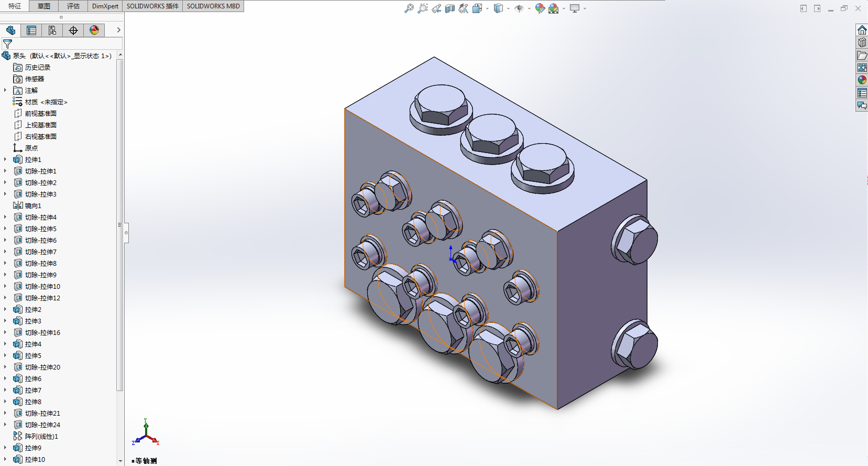Open the DimXpertManager crosshair tab

click(73, 30)
